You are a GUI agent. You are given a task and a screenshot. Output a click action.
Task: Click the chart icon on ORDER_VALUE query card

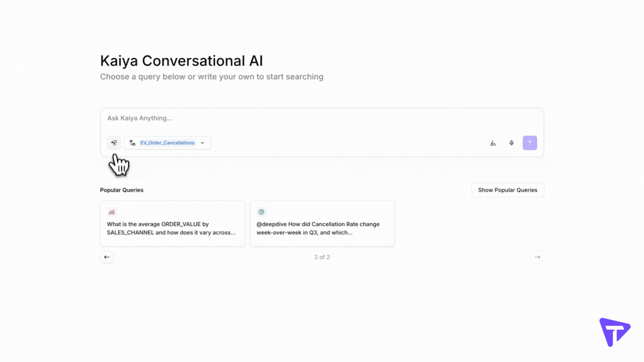click(112, 212)
